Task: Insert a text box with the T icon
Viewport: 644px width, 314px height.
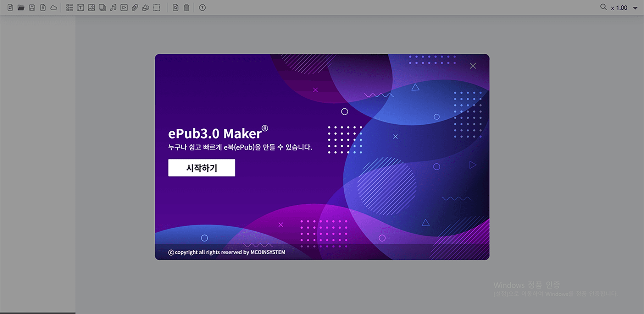Action: pyautogui.click(x=80, y=8)
